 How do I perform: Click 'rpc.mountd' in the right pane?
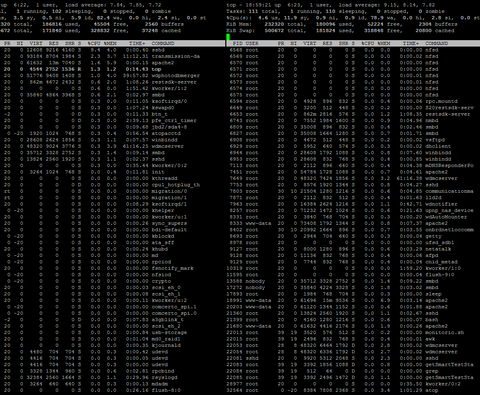pos(441,101)
